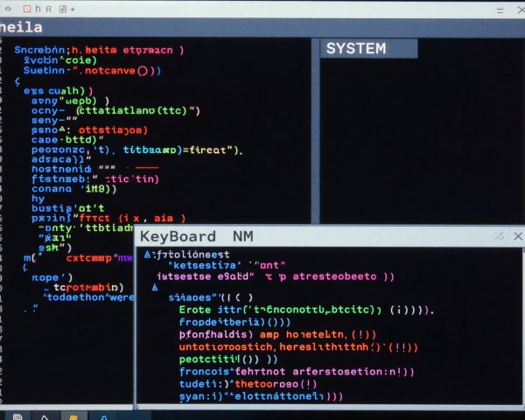The image size is (525, 420).
Task: Click the last line starting with 'syan' in KeyBoard window
Action: (x=261, y=396)
